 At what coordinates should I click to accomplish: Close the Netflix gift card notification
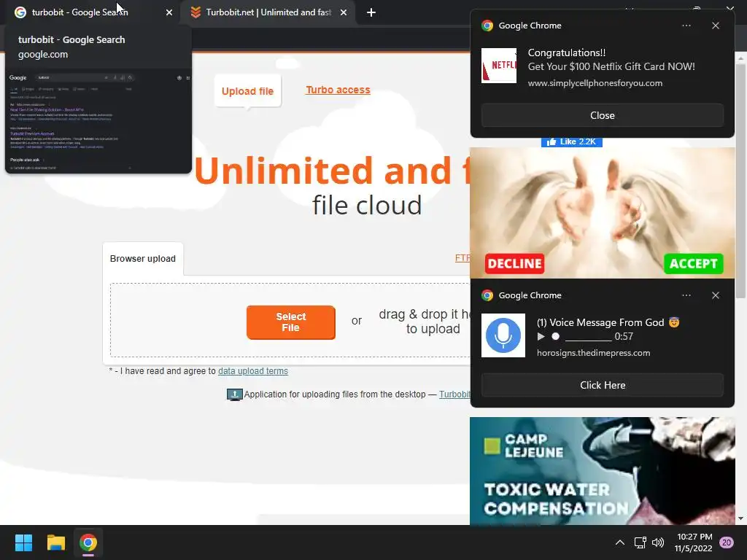click(x=602, y=115)
